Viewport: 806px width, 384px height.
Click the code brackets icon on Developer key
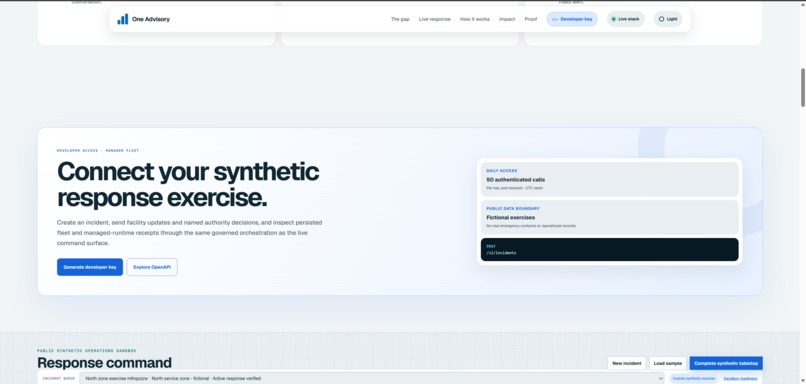point(555,19)
